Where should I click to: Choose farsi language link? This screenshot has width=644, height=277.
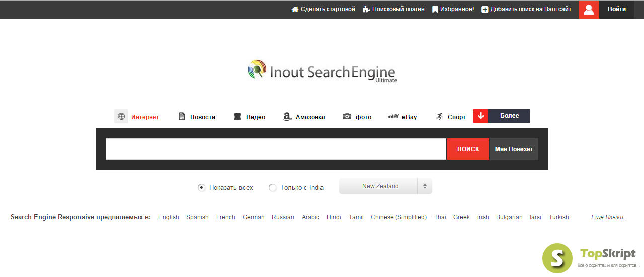[535, 217]
